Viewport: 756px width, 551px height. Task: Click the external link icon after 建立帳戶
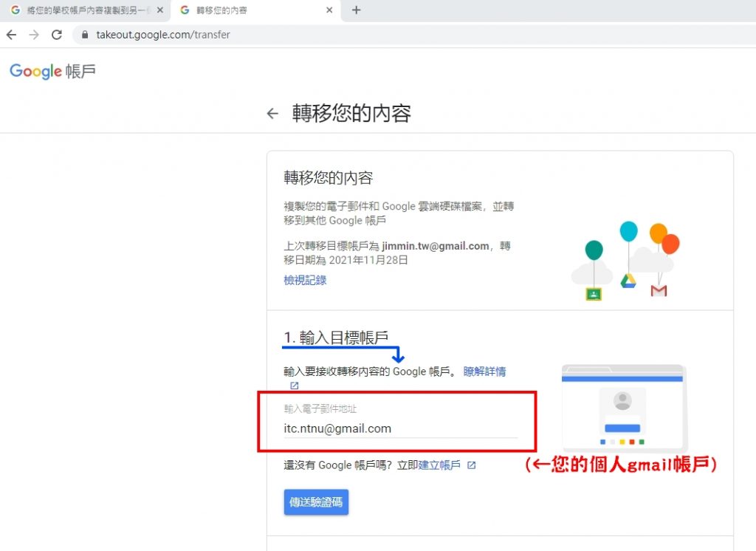coord(472,465)
